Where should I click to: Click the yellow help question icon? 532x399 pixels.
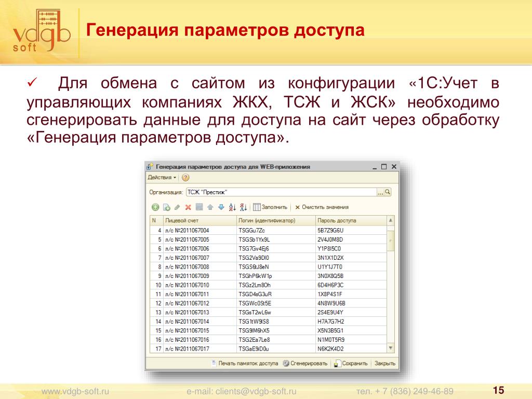coord(185,178)
